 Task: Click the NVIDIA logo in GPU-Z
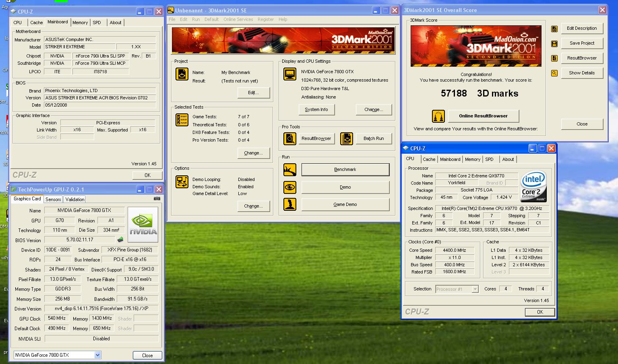pyautogui.click(x=143, y=224)
